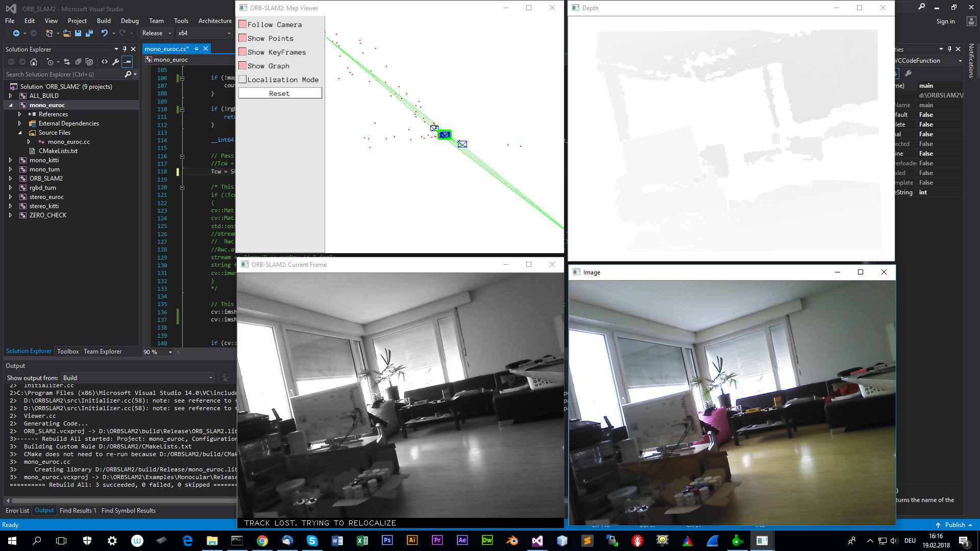Open the Show output from Build dropdown
This screenshot has width=980, height=551.
tap(138, 378)
